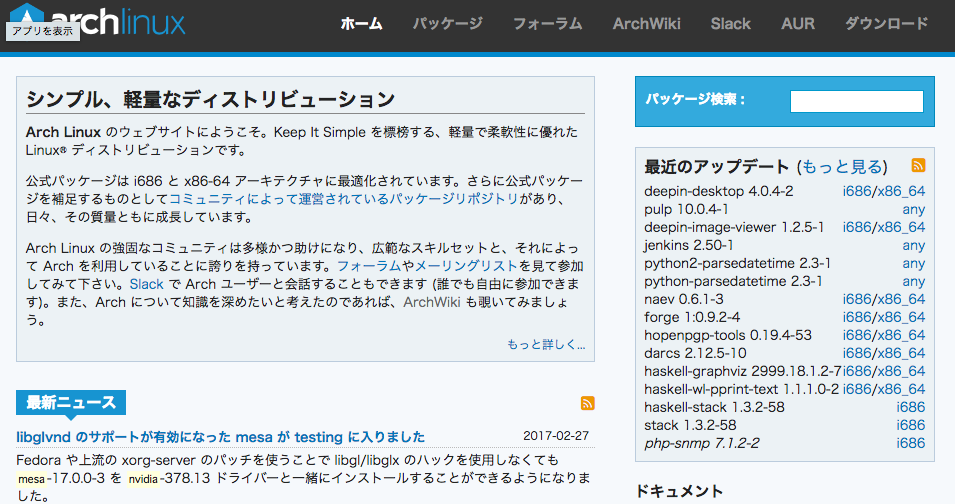
Task: Click the もっと詳しく... link
Action: pos(546,345)
